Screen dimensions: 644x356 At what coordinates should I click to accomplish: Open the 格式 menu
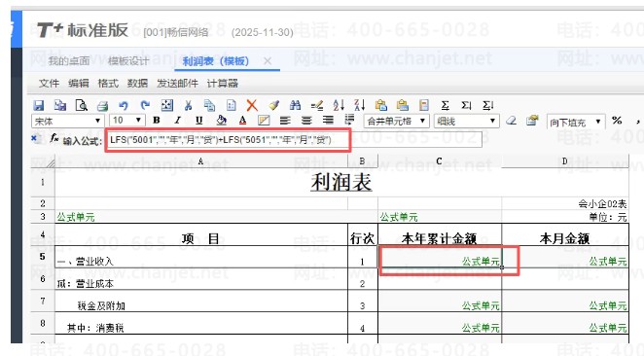pyautogui.click(x=108, y=84)
